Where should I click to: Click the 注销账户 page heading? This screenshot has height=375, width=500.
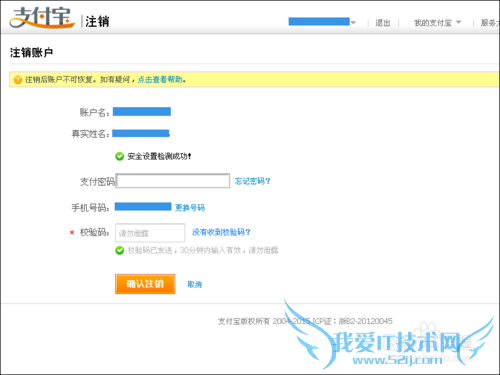[x=31, y=52]
